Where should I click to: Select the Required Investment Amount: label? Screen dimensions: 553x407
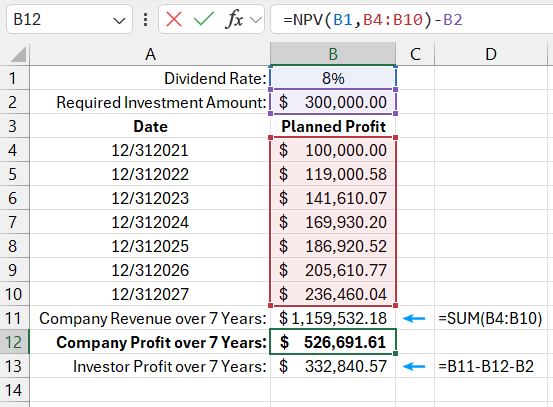(x=150, y=102)
